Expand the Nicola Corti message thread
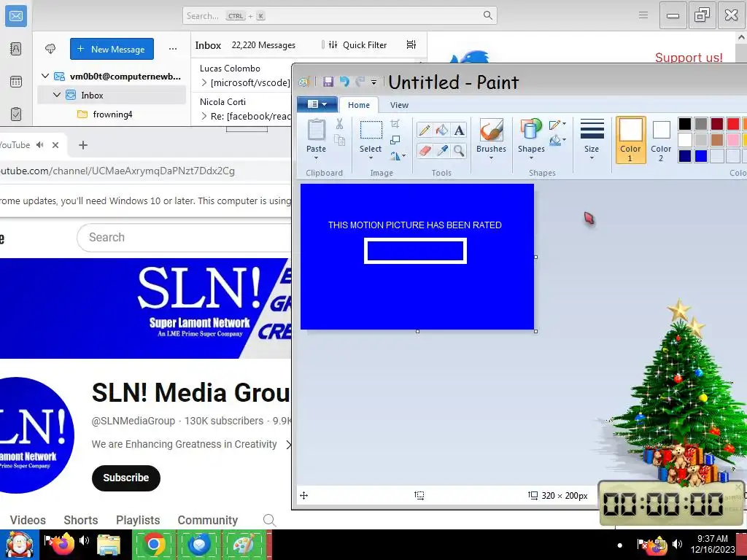Image resolution: width=747 pixels, height=560 pixels. click(204, 116)
